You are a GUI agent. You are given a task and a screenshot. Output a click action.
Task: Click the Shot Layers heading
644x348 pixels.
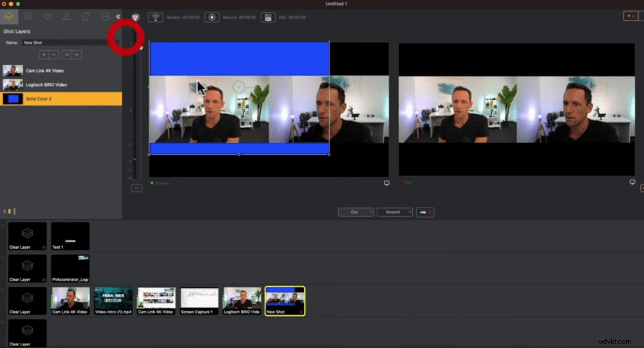coord(17,31)
